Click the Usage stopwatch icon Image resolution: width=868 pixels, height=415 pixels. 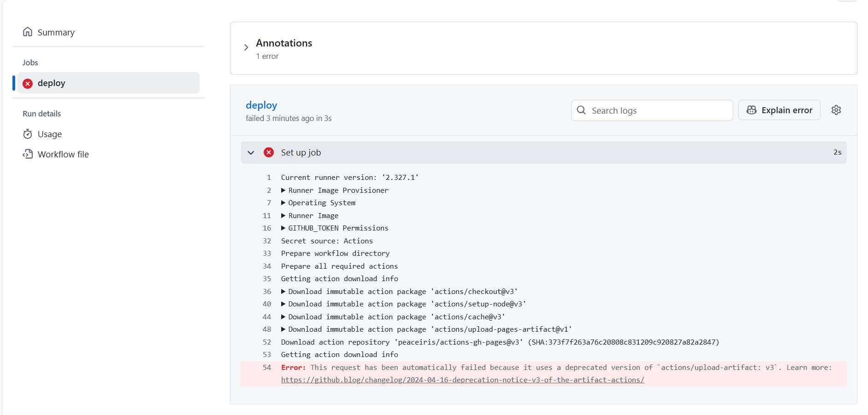28,134
